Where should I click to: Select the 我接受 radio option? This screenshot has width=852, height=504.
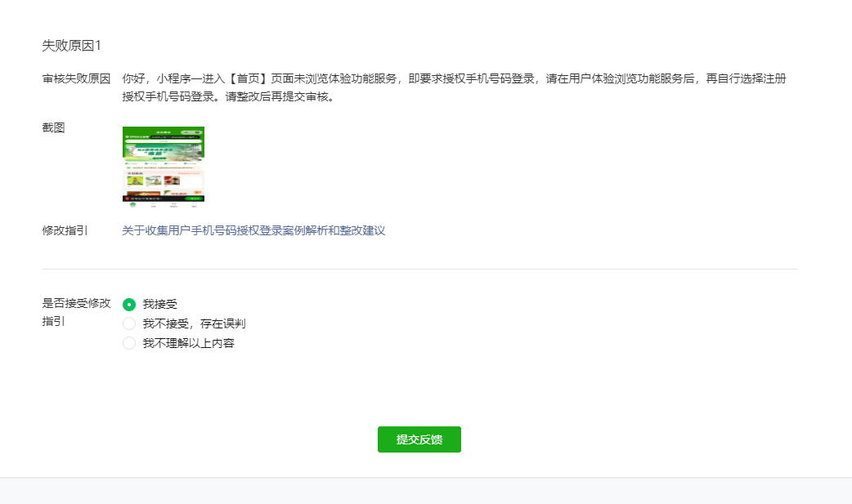tap(129, 304)
